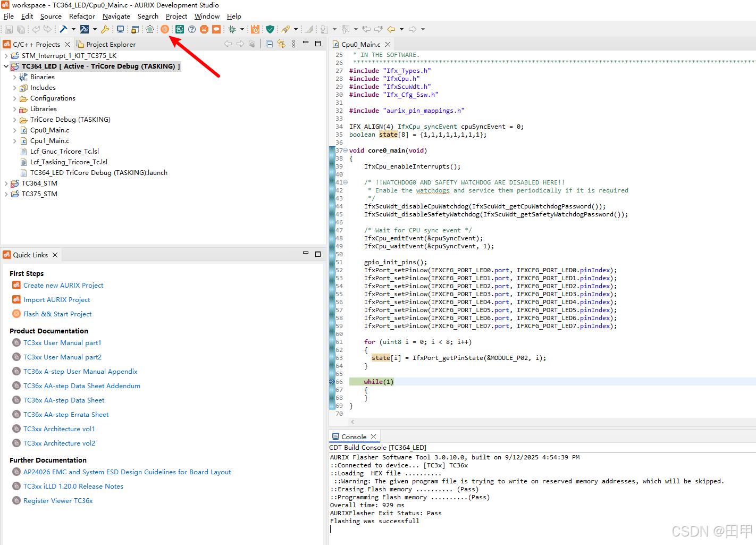756x545 pixels.
Task: Select the Cpu0_Main.c editor tab
Action: [360, 45]
